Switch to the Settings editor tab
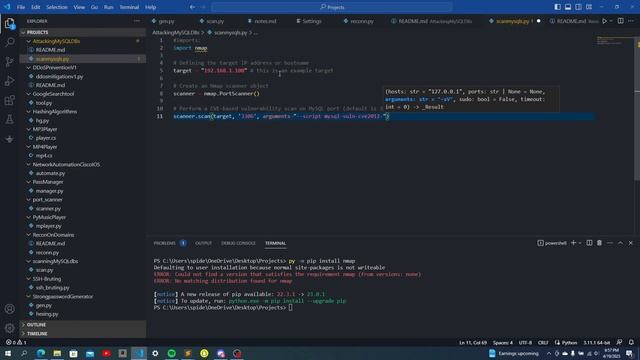Screen dimensions: 640x360 [x=309, y=21]
